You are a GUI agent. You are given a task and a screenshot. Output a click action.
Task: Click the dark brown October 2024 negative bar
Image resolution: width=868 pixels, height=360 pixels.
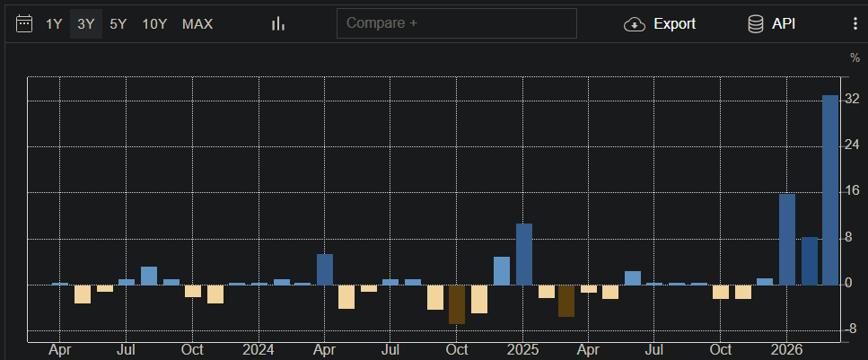click(x=457, y=304)
